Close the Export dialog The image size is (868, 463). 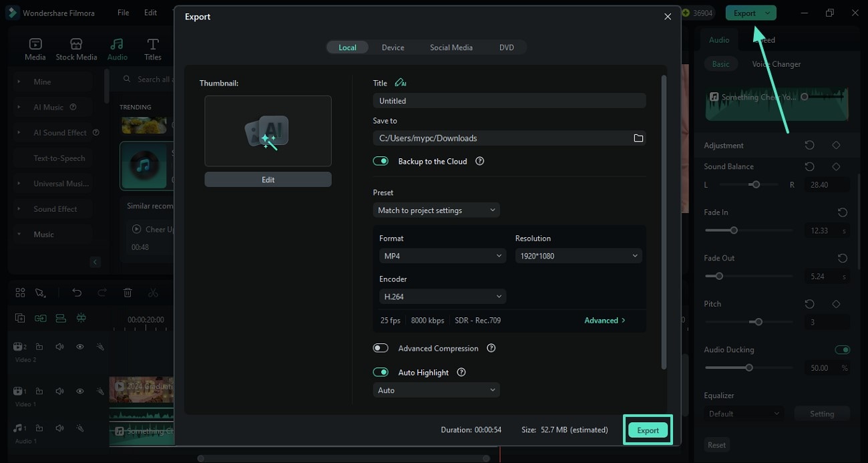pyautogui.click(x=668, y=17)
